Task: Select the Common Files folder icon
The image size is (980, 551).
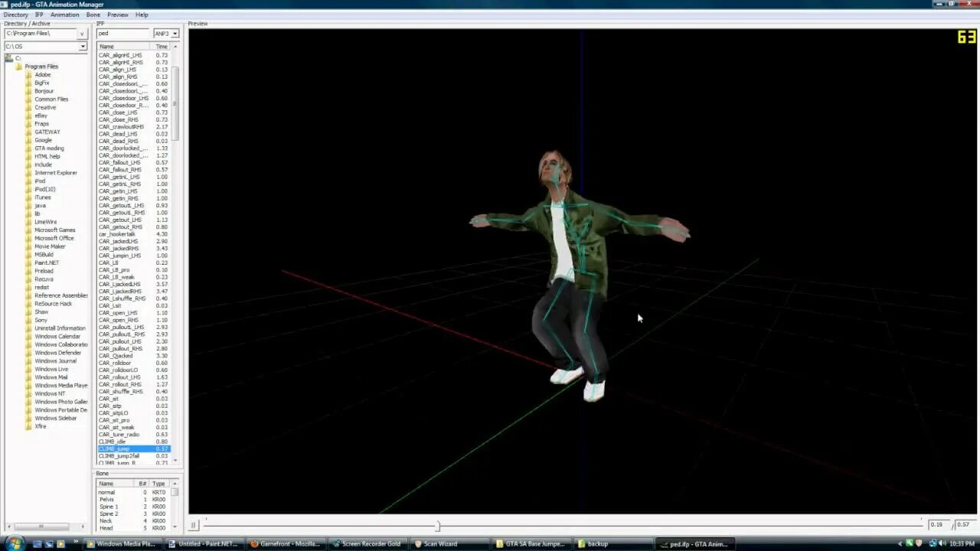Action: 29,99
